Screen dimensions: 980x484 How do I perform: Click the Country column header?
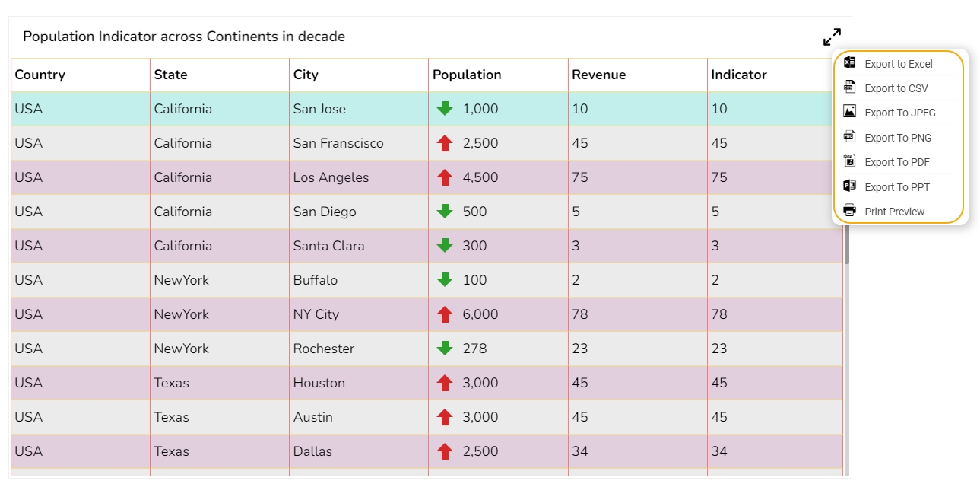(40, 75)
